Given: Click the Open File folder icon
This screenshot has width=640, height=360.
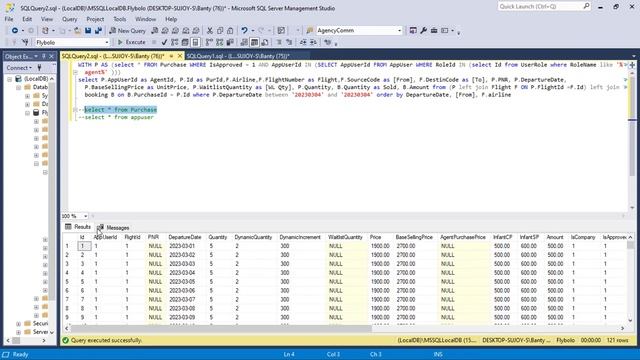Looking at the screenshot, I should (78, 31).
